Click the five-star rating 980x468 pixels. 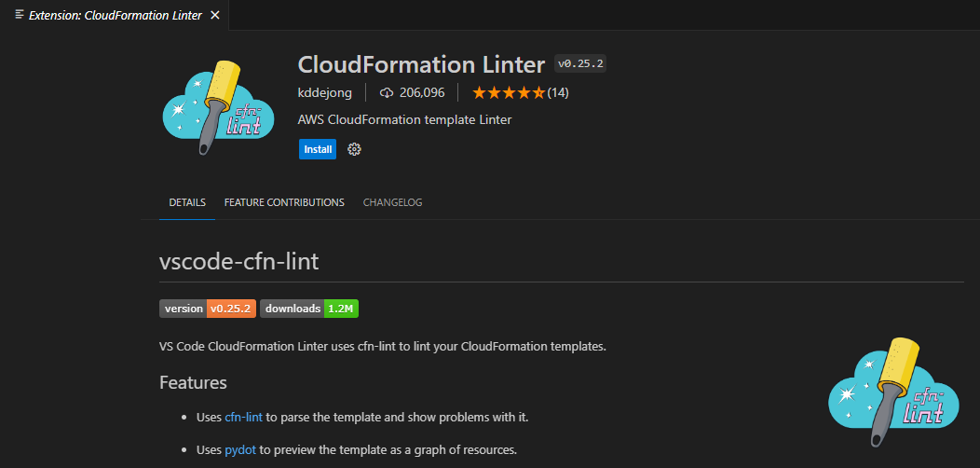point(509,93)
